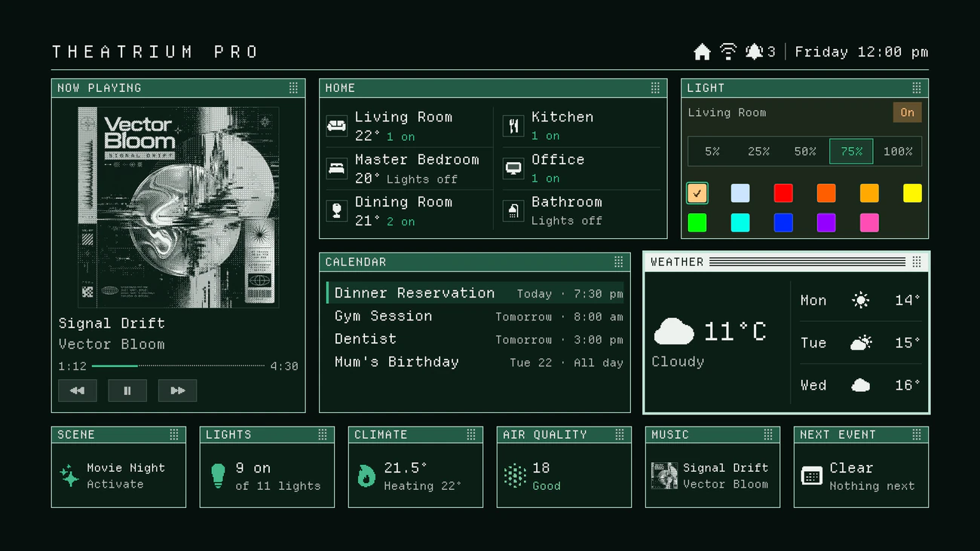Image resolution: width=980 pixels, height=551 pixels.
Task: Click the Bathroom shower icon
Action: point(513,211)
